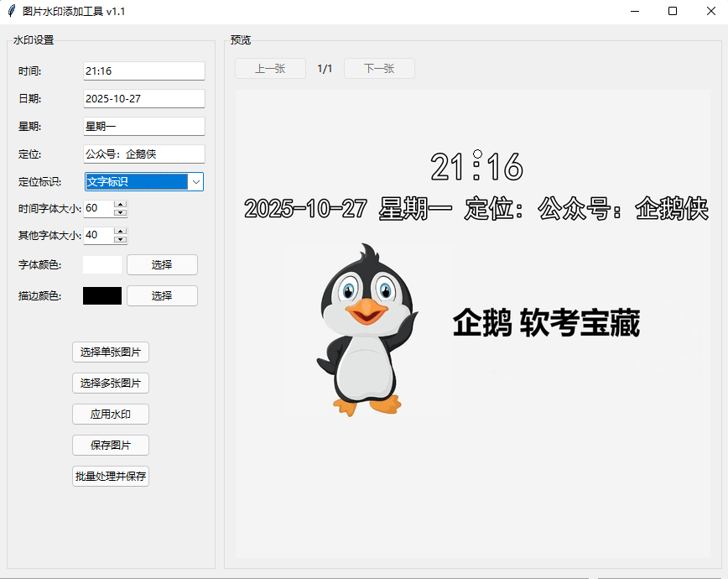The height and width of the screenshot is (579, 728).
Task: Apply the watermark with 应用水印
Action: tap(110, 414)
